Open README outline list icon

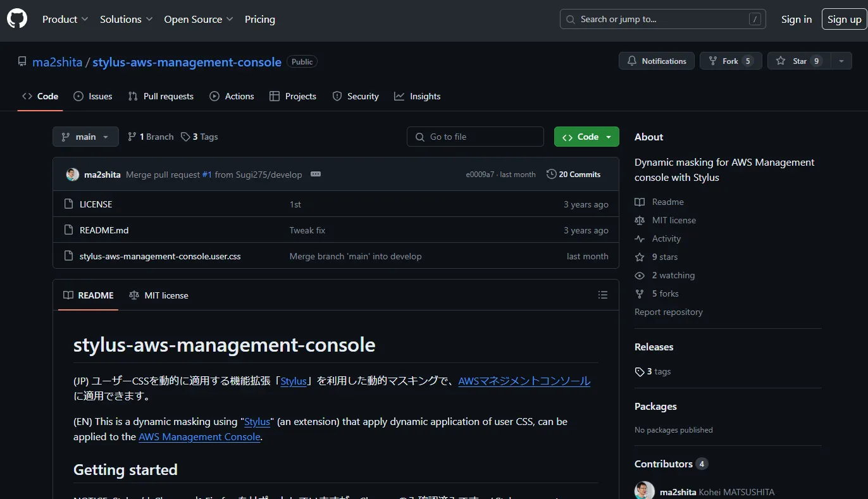[603, 295]
